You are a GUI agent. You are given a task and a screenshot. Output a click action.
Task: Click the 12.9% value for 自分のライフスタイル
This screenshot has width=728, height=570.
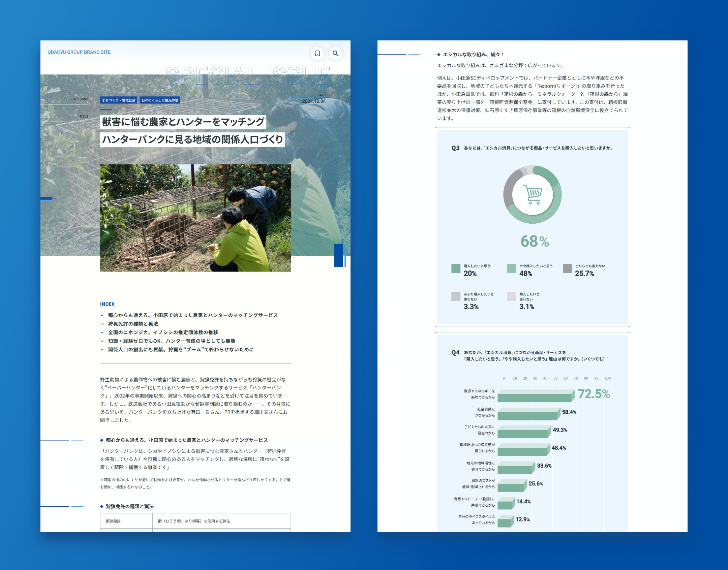click(x=523, y=519)
